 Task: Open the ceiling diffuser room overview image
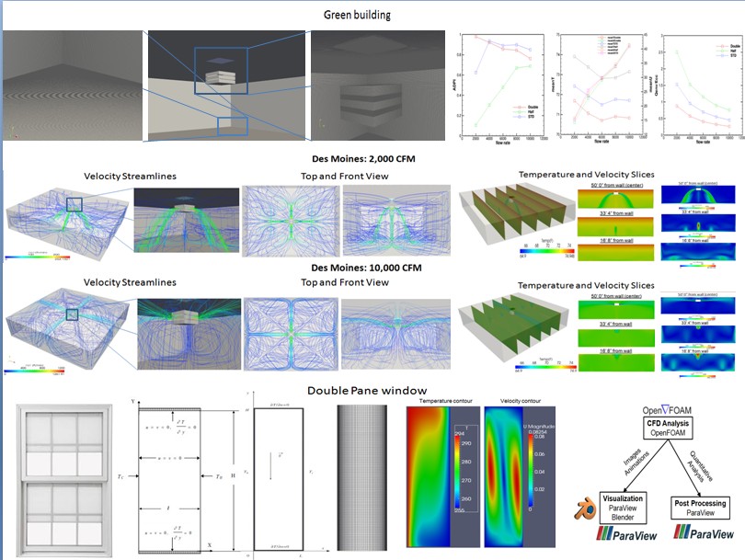pyautogui.click(x=226, y=86)
